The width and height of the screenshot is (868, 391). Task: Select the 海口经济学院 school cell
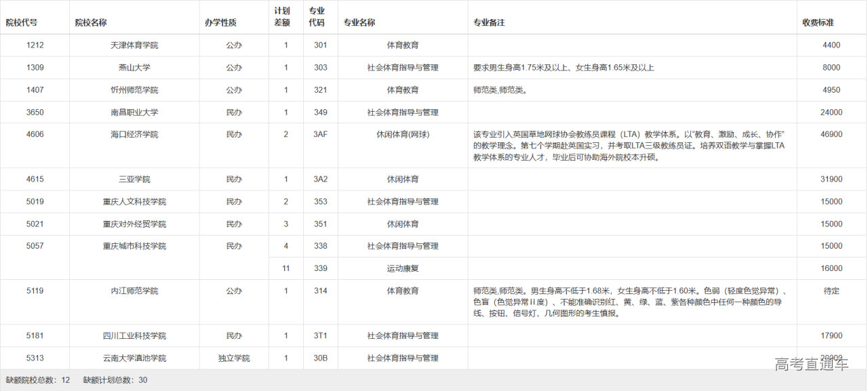click(x=134, y=135)
